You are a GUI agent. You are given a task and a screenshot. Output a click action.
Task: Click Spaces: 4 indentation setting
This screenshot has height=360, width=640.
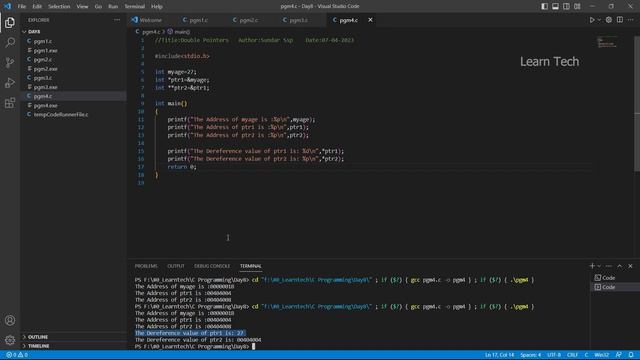530,355
